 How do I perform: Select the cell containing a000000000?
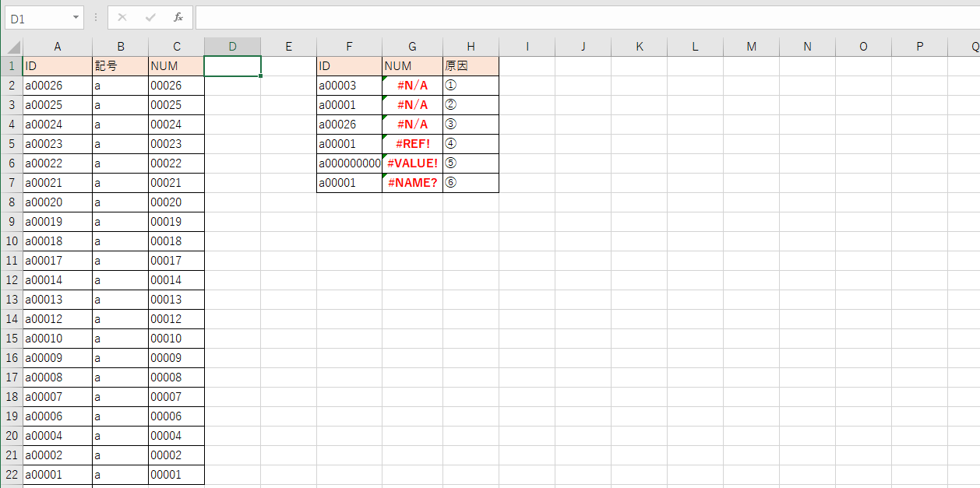coord(349,163)
